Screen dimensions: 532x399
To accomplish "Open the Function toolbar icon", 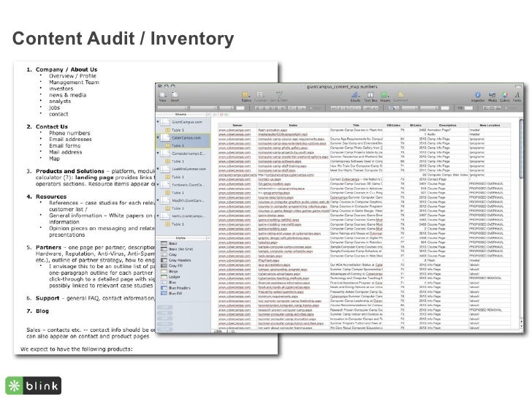I will pyautogui.click(x=260, y=96).
